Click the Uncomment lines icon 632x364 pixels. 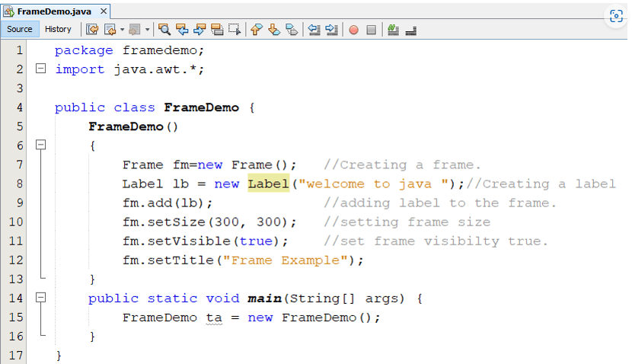tap(410, 30)
